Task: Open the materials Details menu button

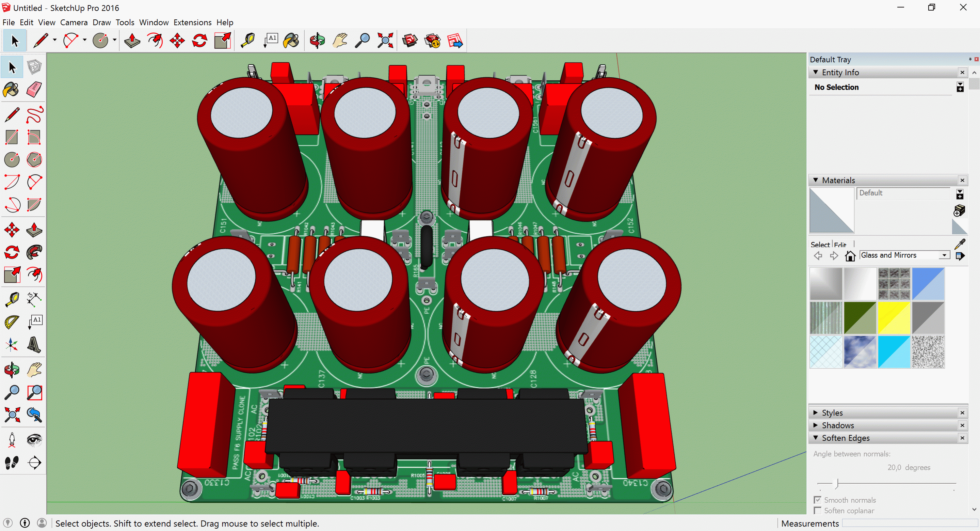Action: [960, 256]
